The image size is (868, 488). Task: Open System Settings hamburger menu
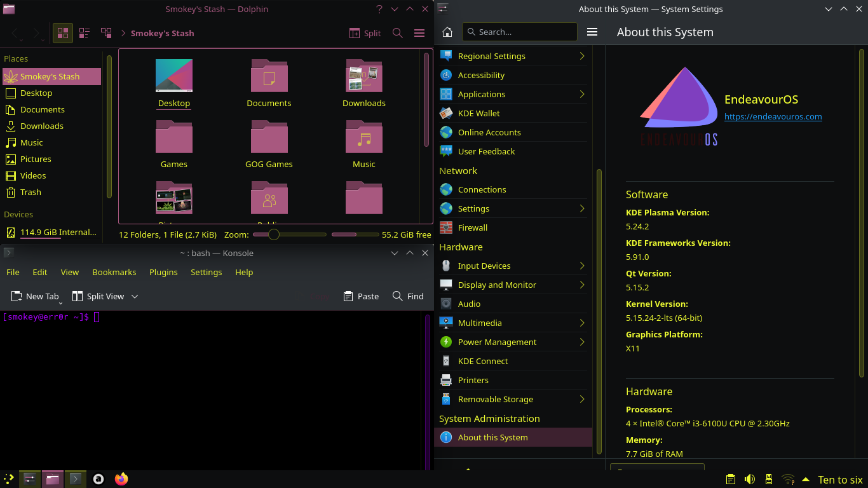point(592,32)
